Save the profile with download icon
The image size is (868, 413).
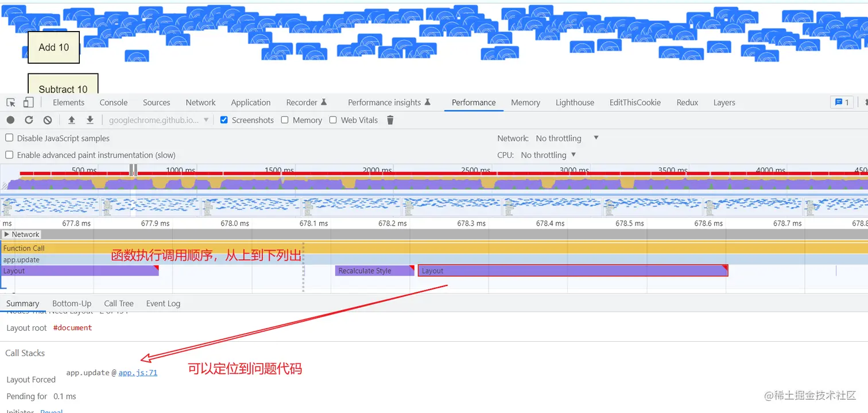(90, 120)
